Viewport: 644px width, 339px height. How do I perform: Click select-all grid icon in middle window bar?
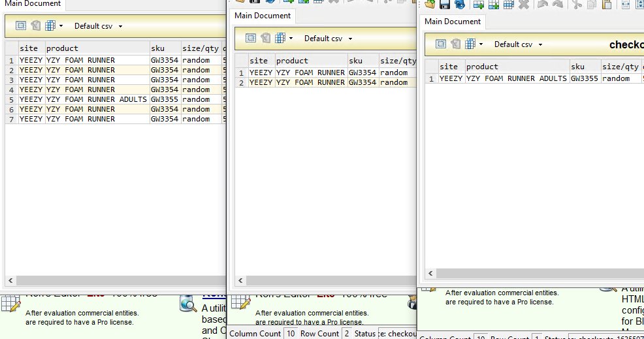[251, 39]
